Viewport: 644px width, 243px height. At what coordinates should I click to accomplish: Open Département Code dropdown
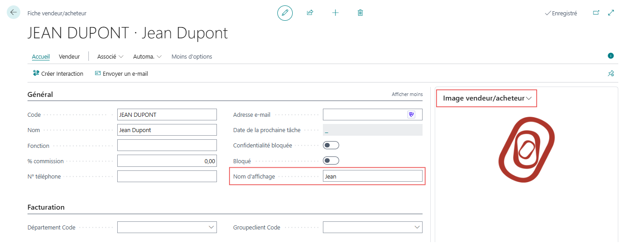[211, 227]
